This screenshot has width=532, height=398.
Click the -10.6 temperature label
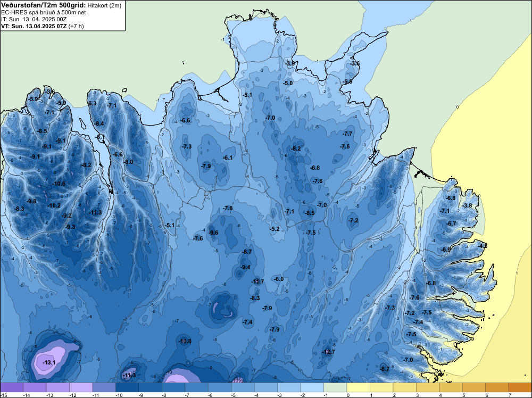click(59, 184)
